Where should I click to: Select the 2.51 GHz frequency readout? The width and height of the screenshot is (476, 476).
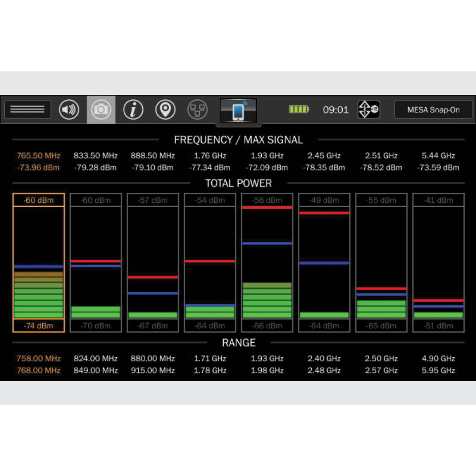tap(381, 156)
